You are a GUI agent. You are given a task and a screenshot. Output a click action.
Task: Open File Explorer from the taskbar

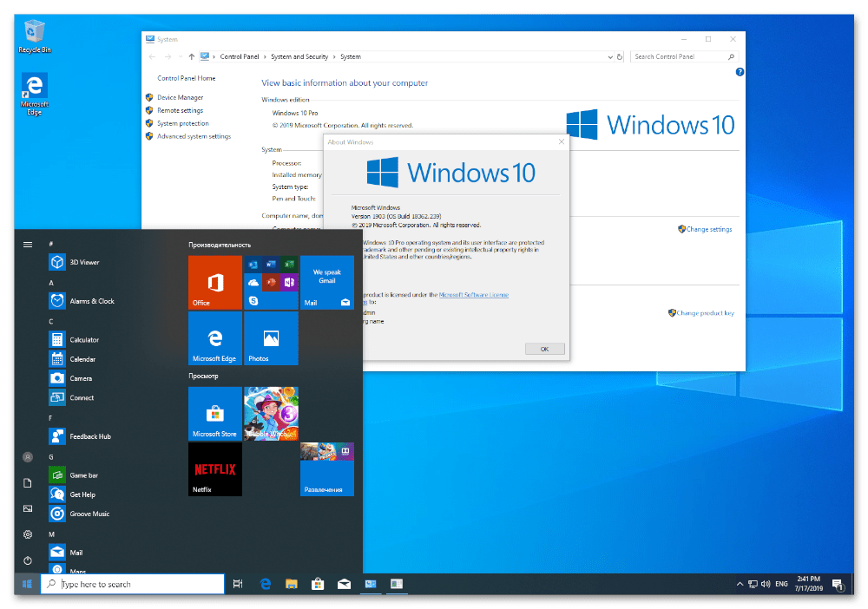pyautogui.click(x=292, y=585)
